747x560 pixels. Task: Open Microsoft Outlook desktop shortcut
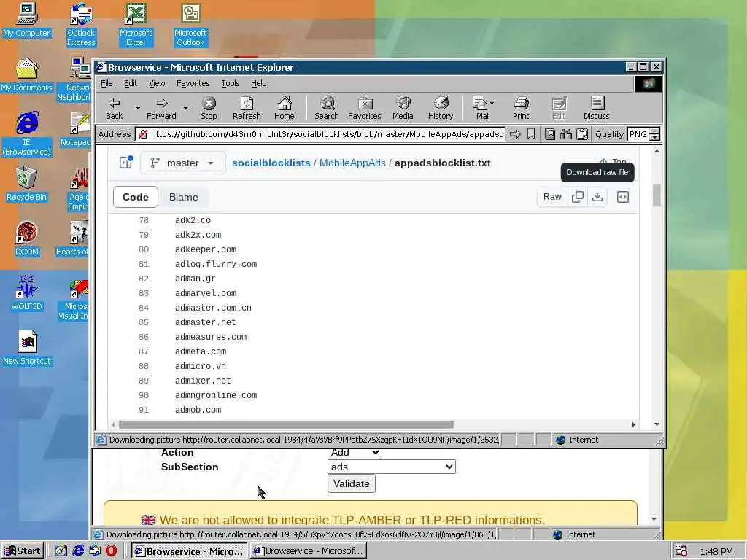tap(190, 25)
